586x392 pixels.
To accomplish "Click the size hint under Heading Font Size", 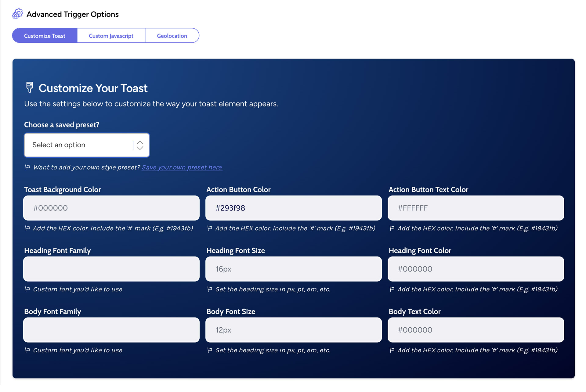I will [x=273, y=290].
